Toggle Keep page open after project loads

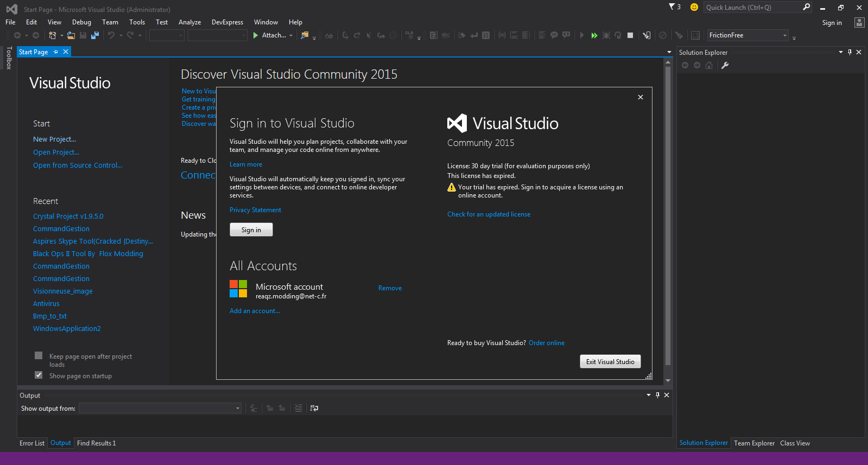(x=39, y=355)
